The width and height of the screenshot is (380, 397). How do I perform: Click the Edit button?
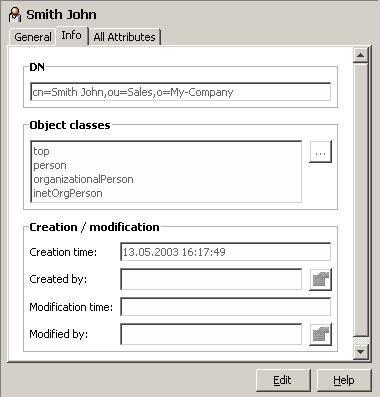(x=283, y=380)
